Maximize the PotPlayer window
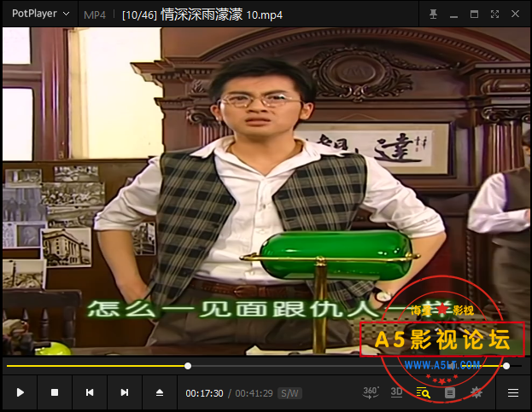Viewport: 532px width, 412px height. pyautogui.click(x=474, y=15)
